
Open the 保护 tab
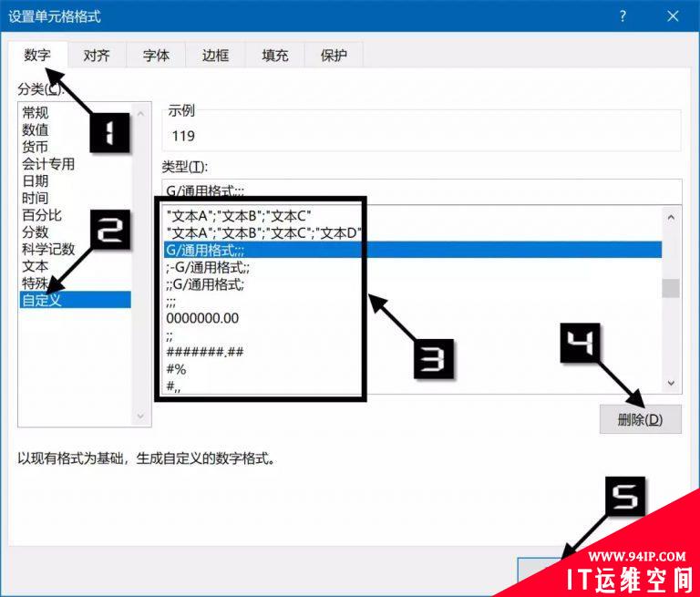(334, 56)
